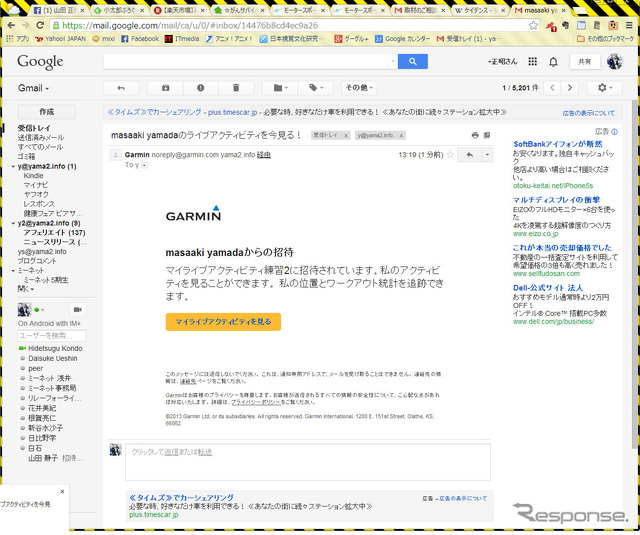Open chat status dropdown beside green dot
This screenshot has width=640, height=535.
42,310
